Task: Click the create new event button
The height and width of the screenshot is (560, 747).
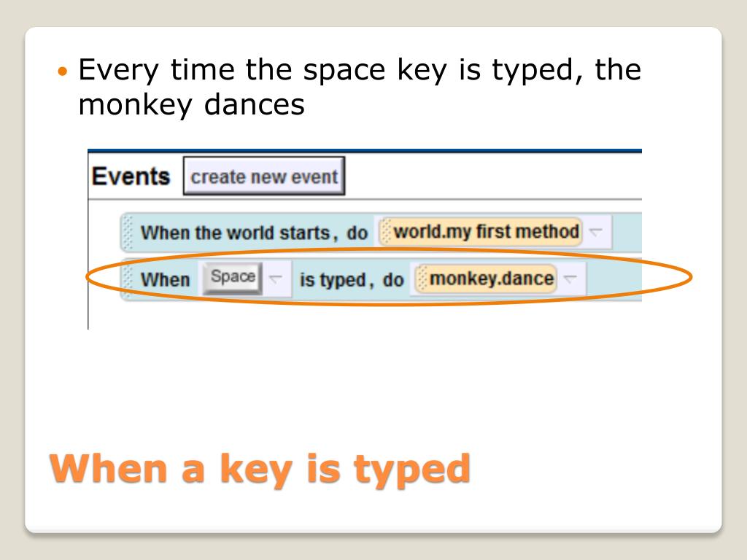Action: pyautogui.click(x=264, y=176)
